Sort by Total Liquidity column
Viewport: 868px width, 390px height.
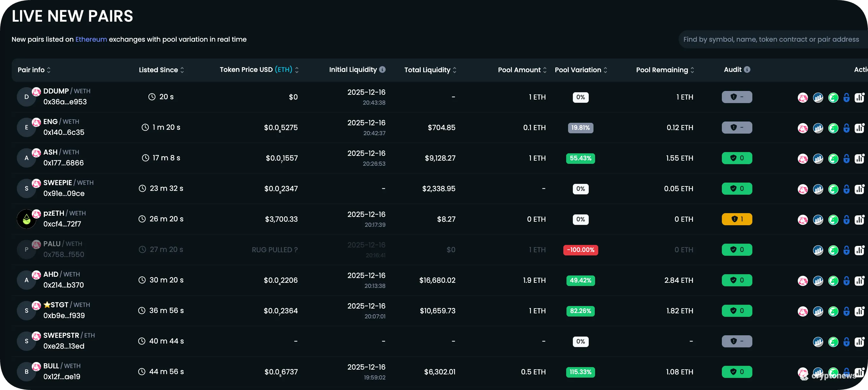tap(430, 70)
